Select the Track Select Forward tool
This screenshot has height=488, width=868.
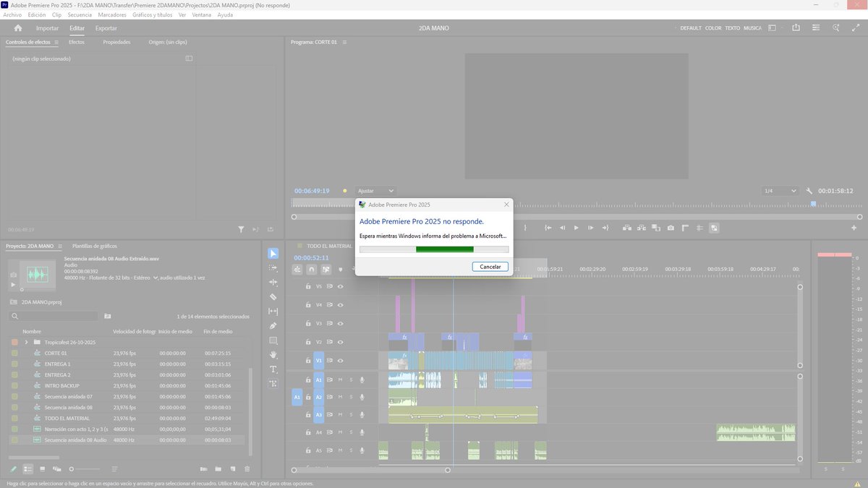[273, 268]
